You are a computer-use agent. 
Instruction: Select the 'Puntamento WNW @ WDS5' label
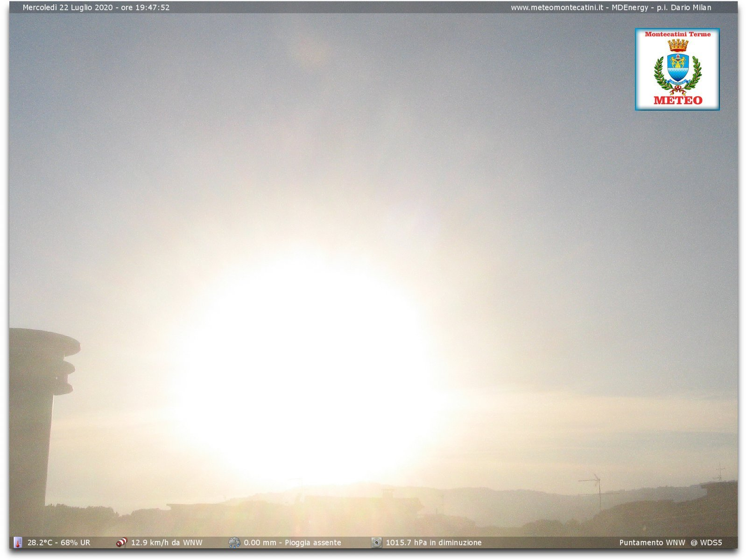(x=670, y=542)
